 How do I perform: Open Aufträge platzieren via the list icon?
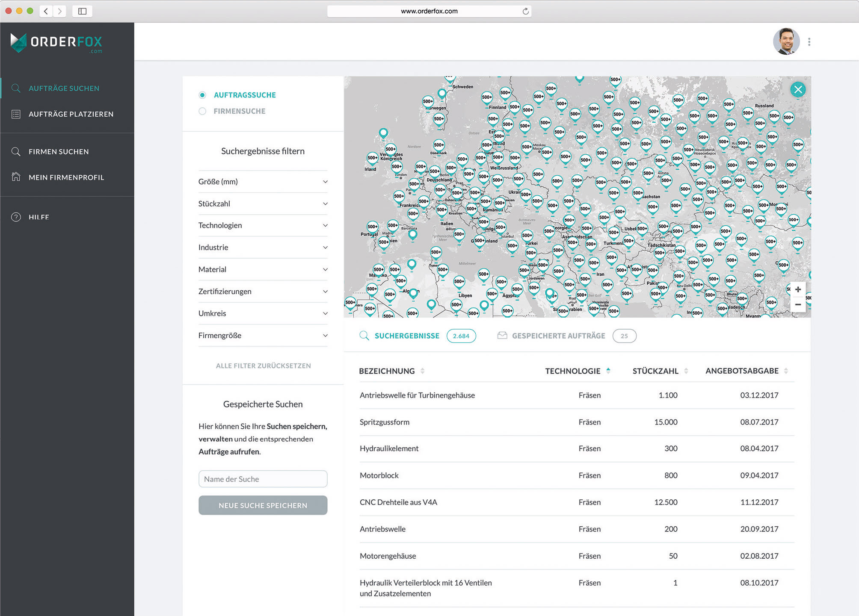pos(16,114)
